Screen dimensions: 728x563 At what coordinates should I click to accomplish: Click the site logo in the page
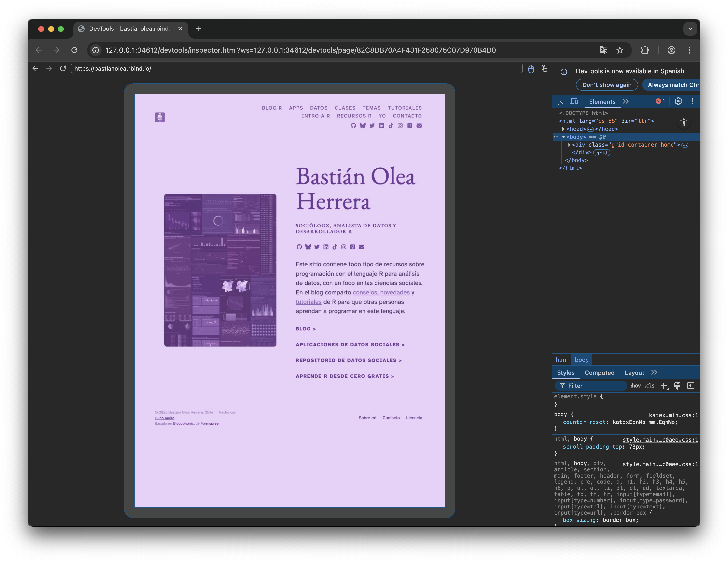(160, 117)
